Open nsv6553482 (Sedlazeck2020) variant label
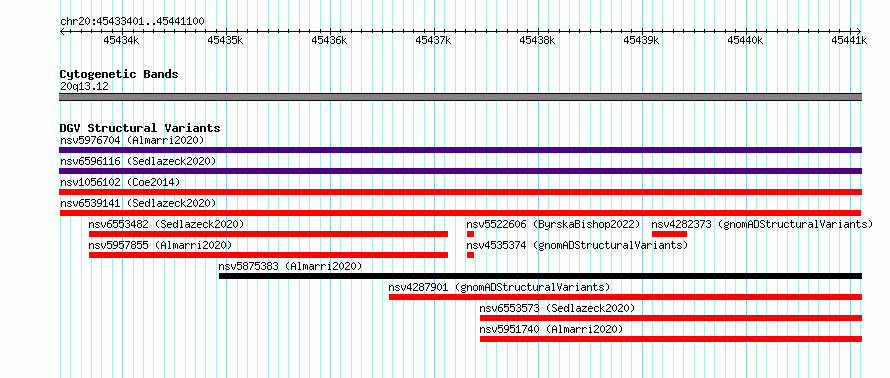 coord(166,224)
